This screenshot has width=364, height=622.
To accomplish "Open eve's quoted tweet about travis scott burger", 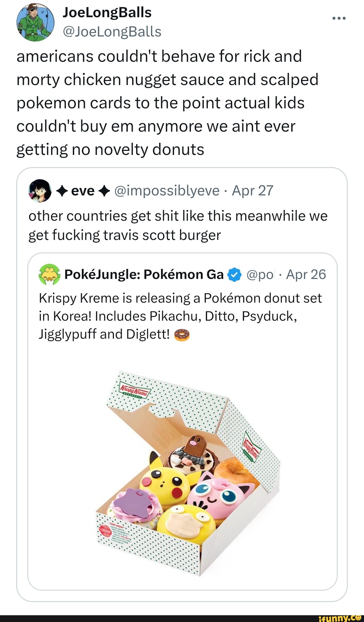I will pos(178,225).
